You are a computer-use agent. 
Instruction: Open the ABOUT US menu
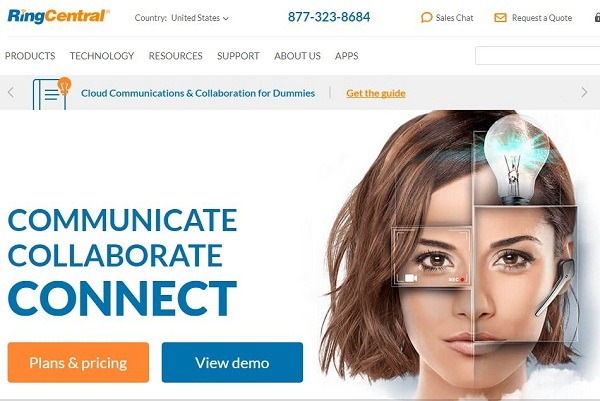pyautogui.click(x=297, y=56)
